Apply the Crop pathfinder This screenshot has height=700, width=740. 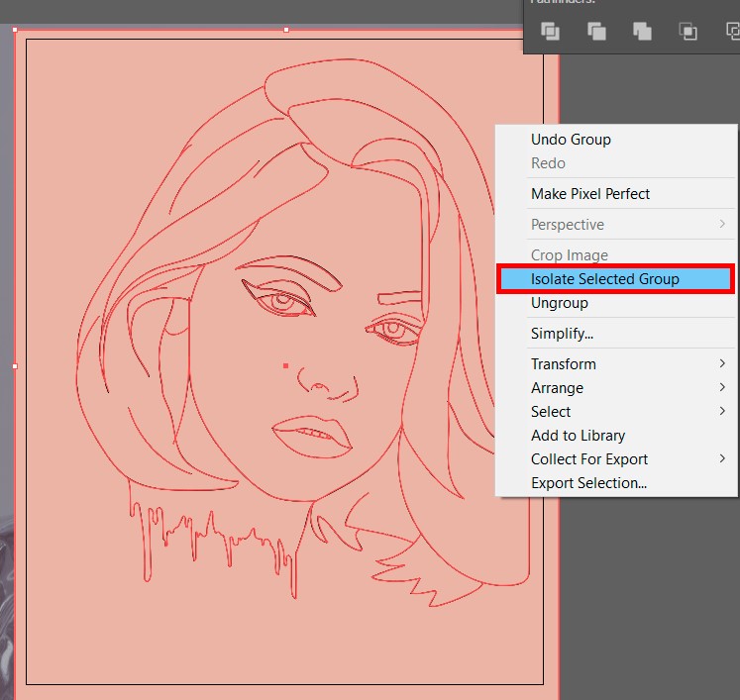687,31
